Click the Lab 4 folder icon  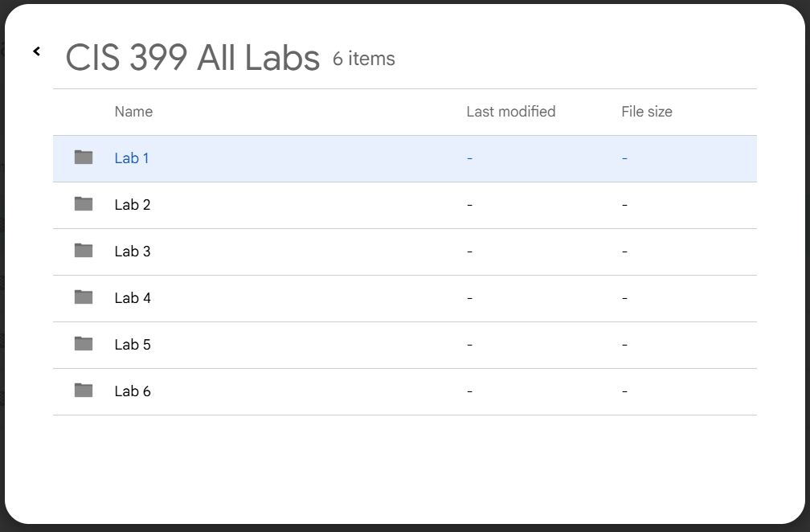(82, 298)
